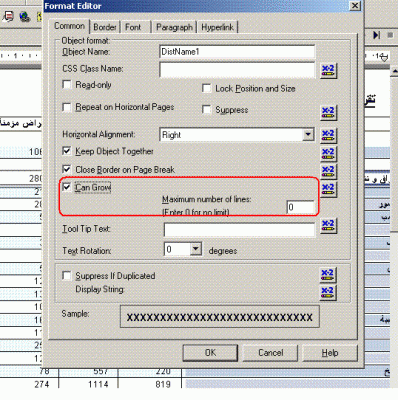Click the Maximum number of lines field
The image size is (398, 400).
tap(300, 207)
